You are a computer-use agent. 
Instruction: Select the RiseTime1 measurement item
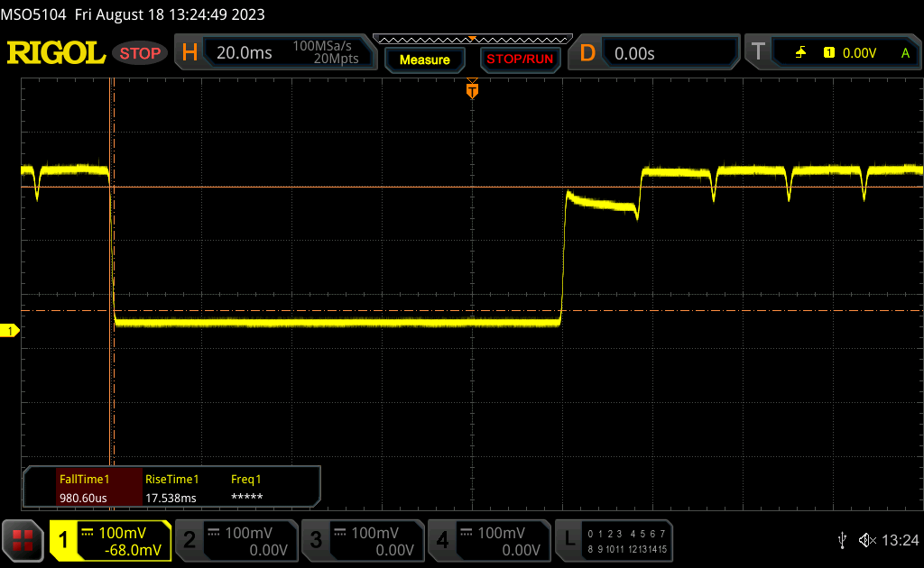(171, 488)
